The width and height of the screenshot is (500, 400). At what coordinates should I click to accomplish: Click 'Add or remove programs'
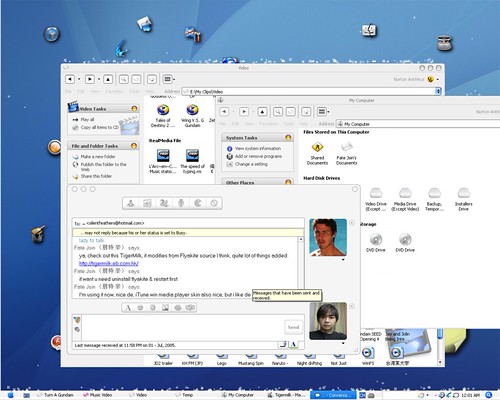(258, 156)
